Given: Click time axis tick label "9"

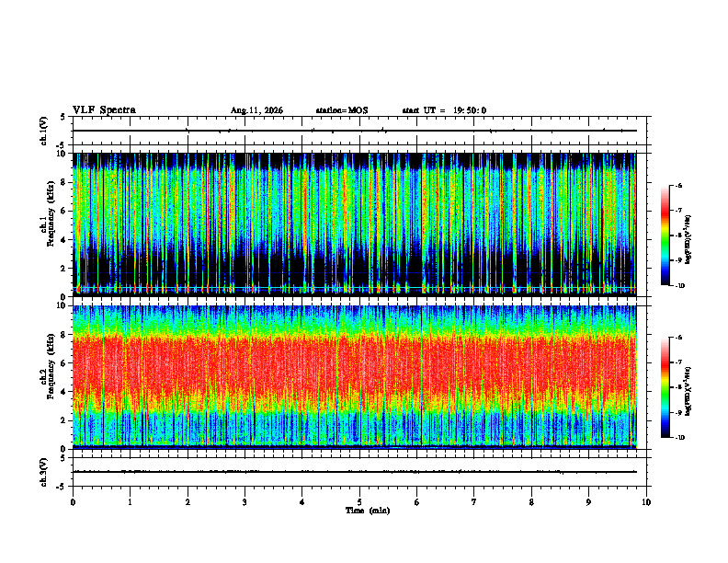Looking at the screenshot, I should point(588,502).
